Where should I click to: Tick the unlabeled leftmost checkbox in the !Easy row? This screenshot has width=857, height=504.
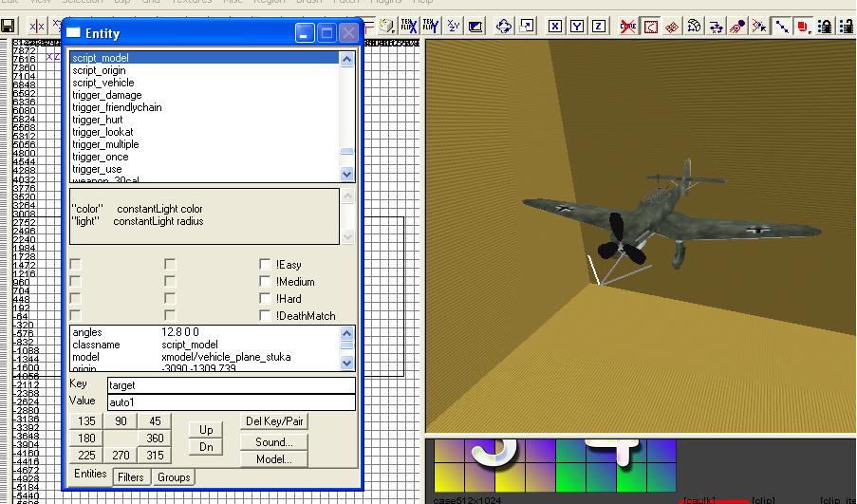[x=75, y=265]
